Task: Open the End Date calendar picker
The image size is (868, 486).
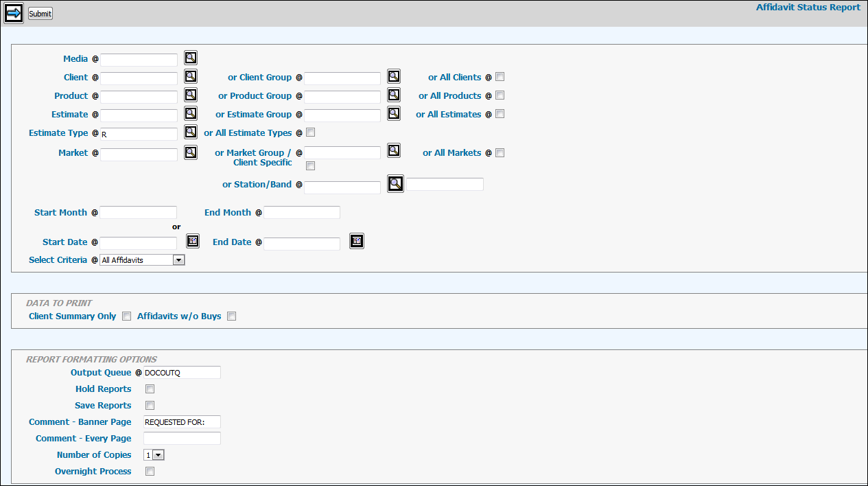Action: pyautogui.click(x=356, y=241)
